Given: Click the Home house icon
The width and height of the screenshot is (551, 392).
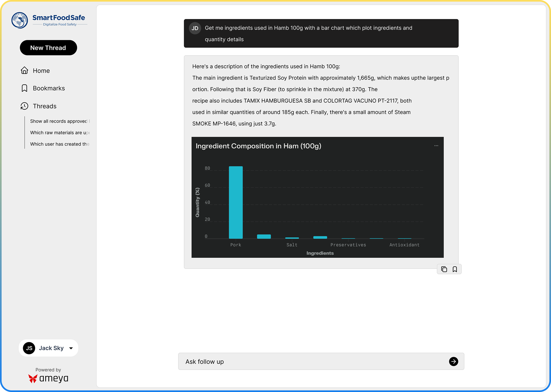Looking at the screenshot, I should [24, 71].
